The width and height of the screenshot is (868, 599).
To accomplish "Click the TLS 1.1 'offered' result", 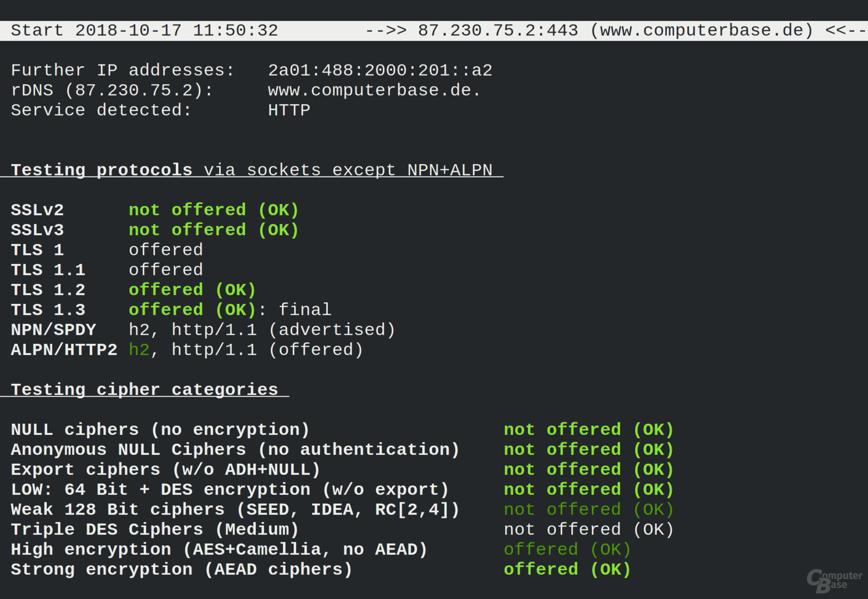I will point(166,270).
